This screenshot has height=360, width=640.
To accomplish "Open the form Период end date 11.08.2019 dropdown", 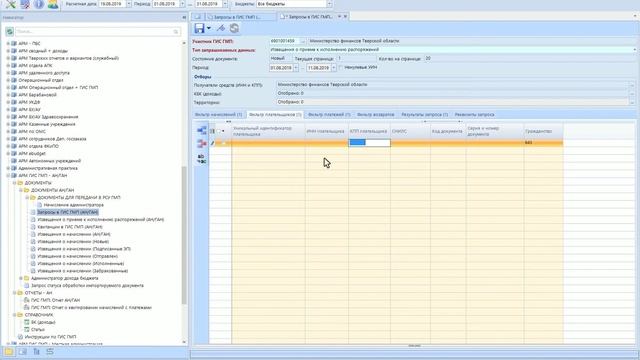I will tap(333, 68).
